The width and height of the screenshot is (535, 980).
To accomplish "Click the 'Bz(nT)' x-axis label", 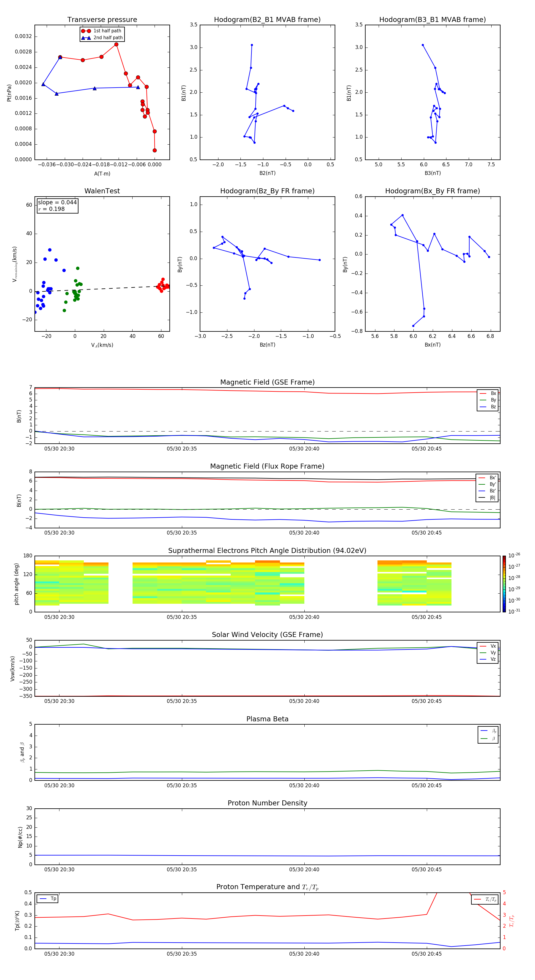I will pos(267,345).
